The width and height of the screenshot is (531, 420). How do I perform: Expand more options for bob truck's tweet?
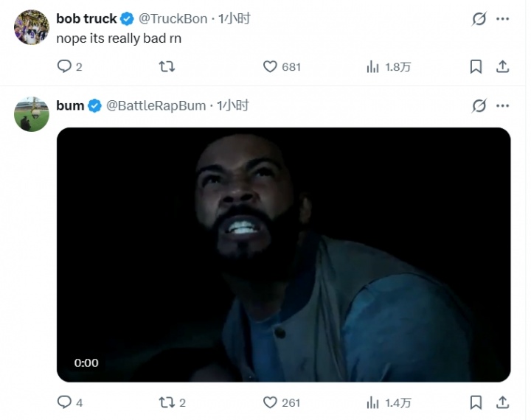tap(502, 18)
